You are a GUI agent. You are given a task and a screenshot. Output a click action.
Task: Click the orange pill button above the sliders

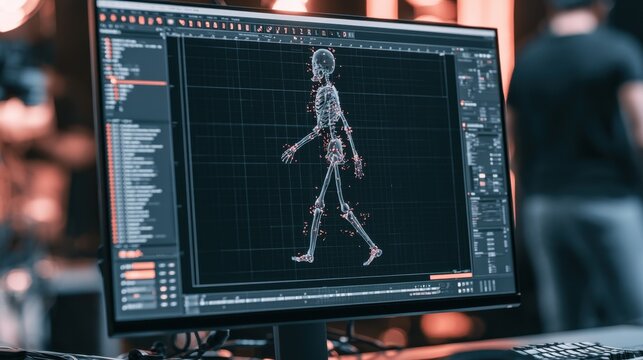pos(130,254)
